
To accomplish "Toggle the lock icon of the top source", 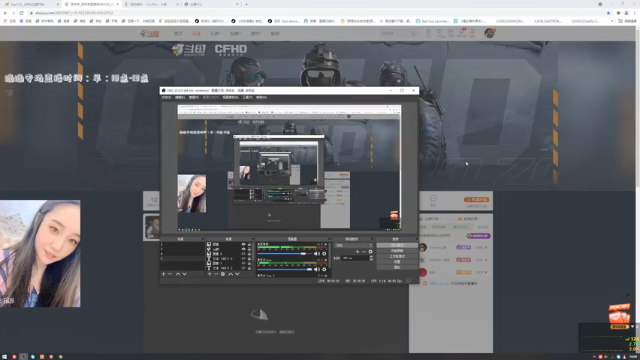I will pyautogui.click(x=249, y=244).
